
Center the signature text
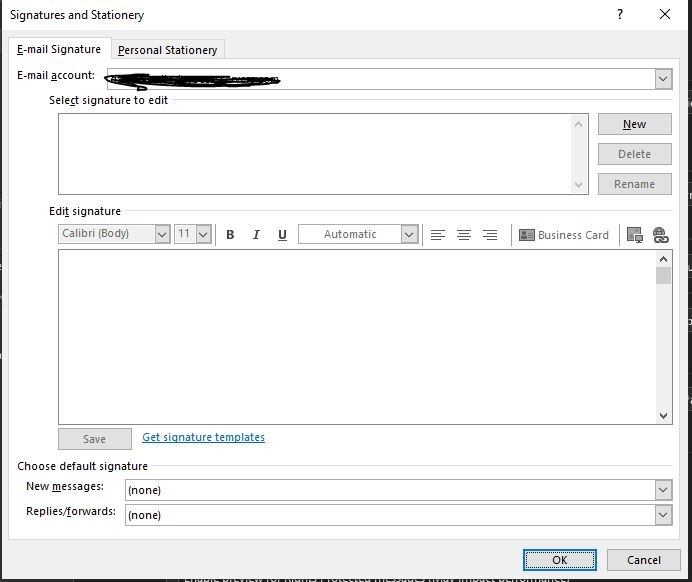tap(463, 235)
